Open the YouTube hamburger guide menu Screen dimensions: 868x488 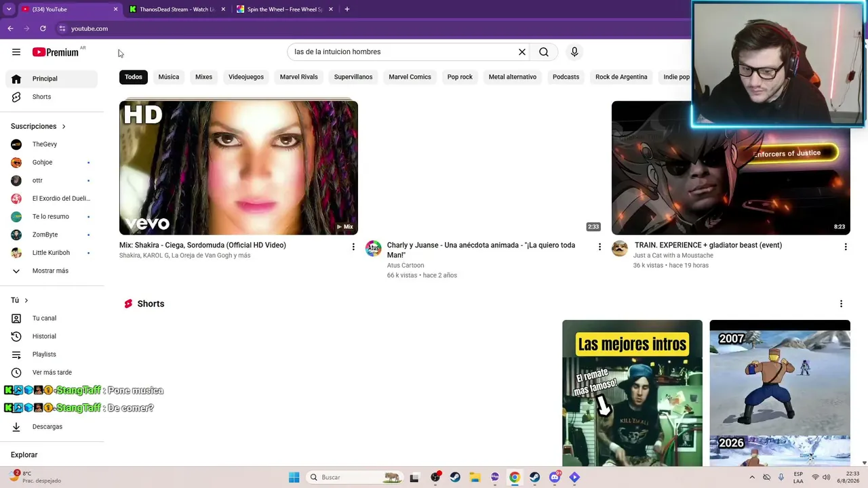16,52
